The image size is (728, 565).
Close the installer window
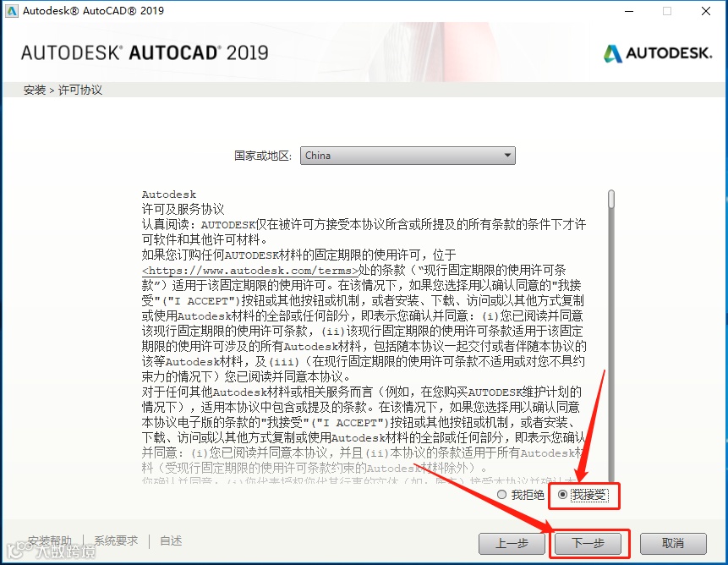pos(706,11)
